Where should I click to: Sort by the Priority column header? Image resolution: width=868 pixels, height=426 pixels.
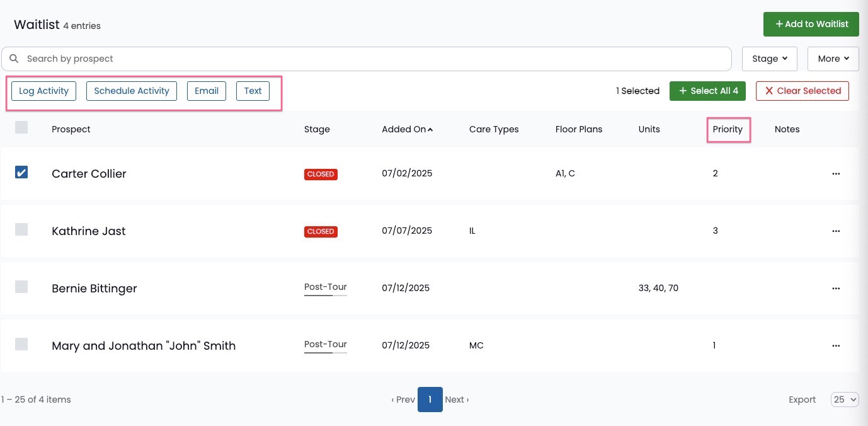(x=728, y=129)
